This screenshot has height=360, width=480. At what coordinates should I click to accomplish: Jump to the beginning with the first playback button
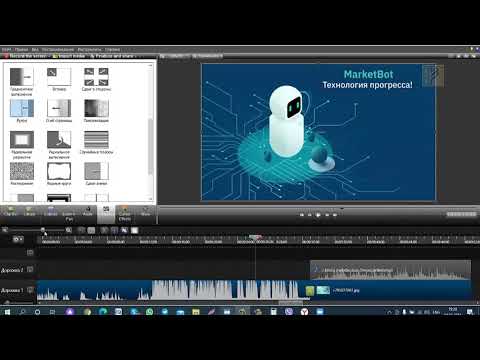click(x=302, y=215)
